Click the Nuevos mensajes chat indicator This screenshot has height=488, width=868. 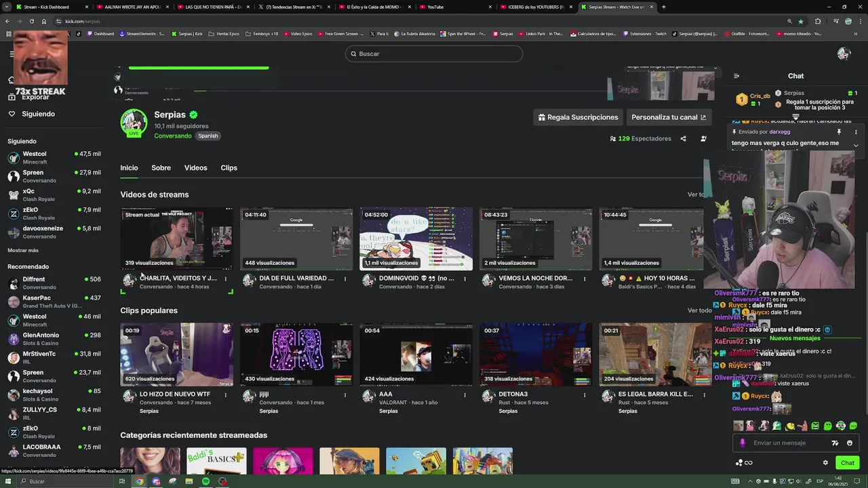coord(795,338)
